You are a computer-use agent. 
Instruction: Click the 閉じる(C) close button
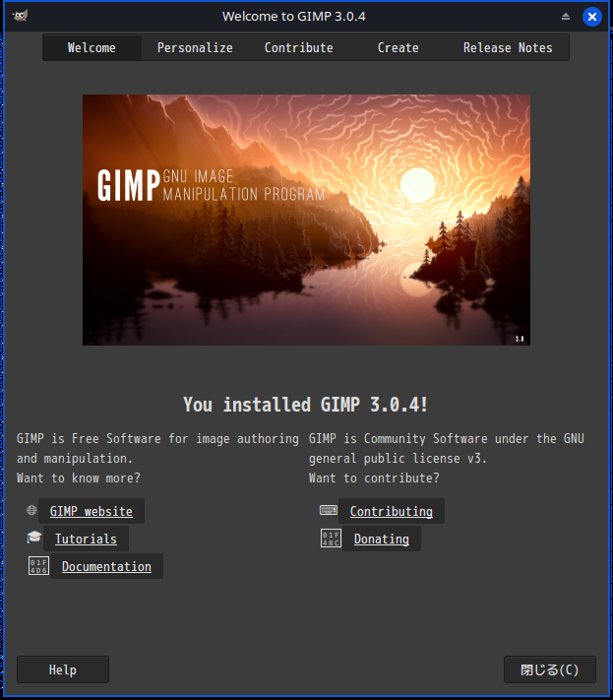(550, 669)
